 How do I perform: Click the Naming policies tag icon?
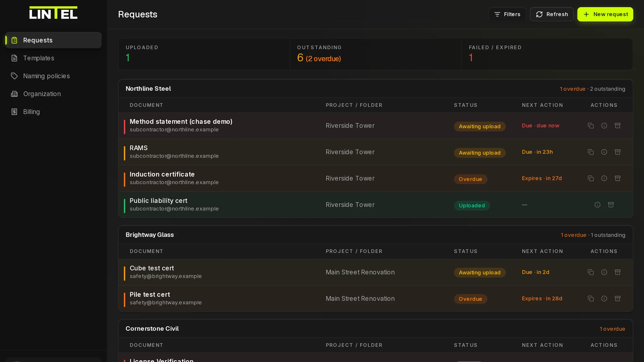click(14, 76)
